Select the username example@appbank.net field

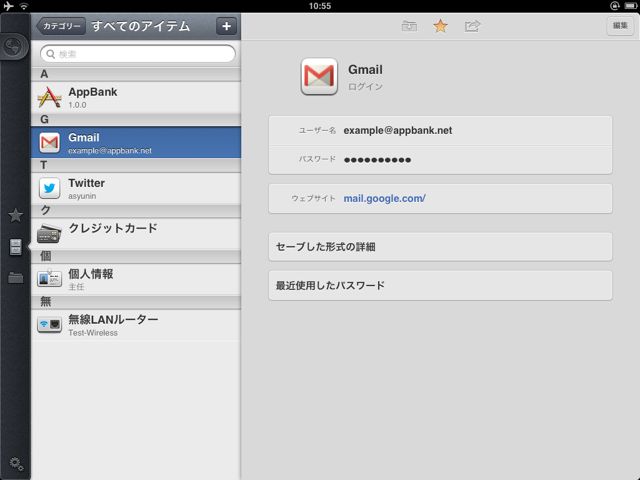pos(440,131)
